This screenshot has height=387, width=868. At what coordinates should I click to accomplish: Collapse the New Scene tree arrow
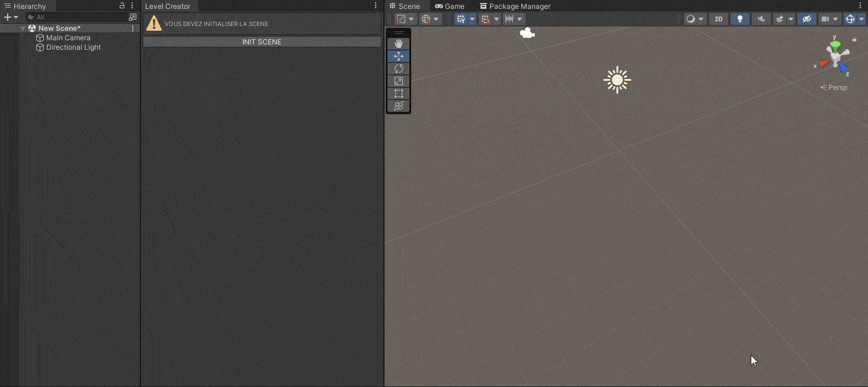[23, 28]
